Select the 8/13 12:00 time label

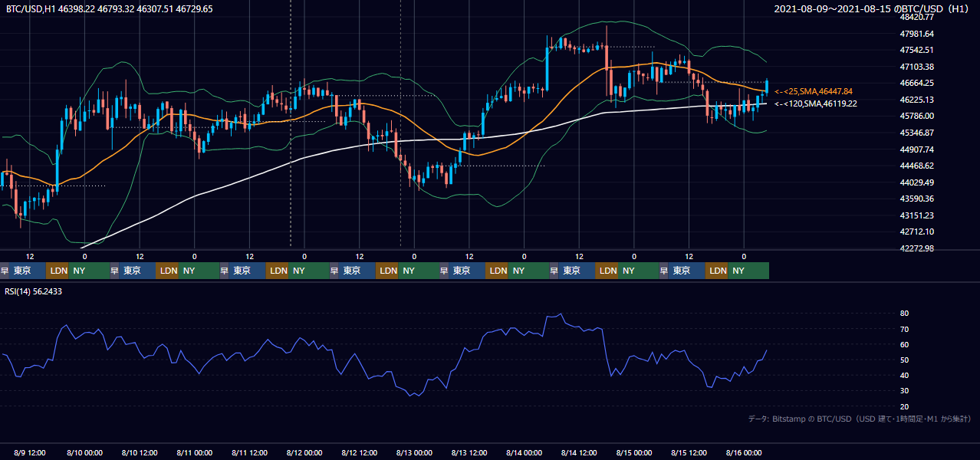click(469, 452)
